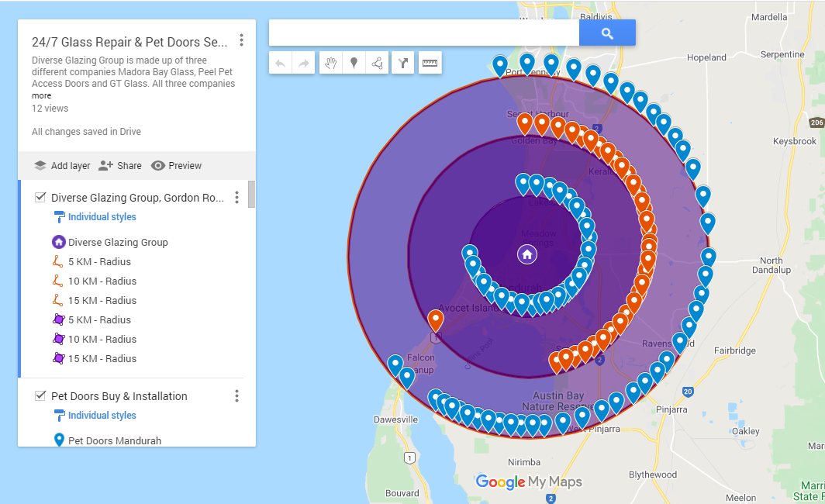Click the Diverse Glazing Group home marker item
825x504 pixels.
(x=111, y=242)
